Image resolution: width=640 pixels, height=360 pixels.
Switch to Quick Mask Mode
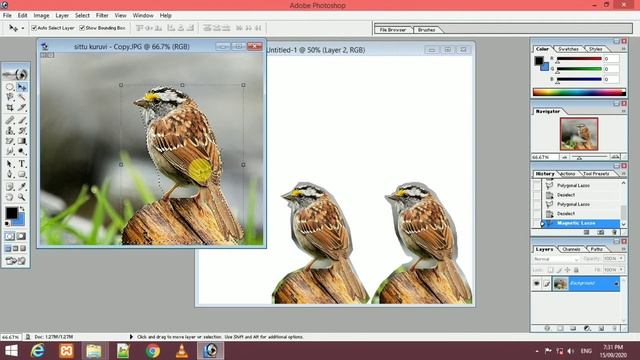[21, 236]
